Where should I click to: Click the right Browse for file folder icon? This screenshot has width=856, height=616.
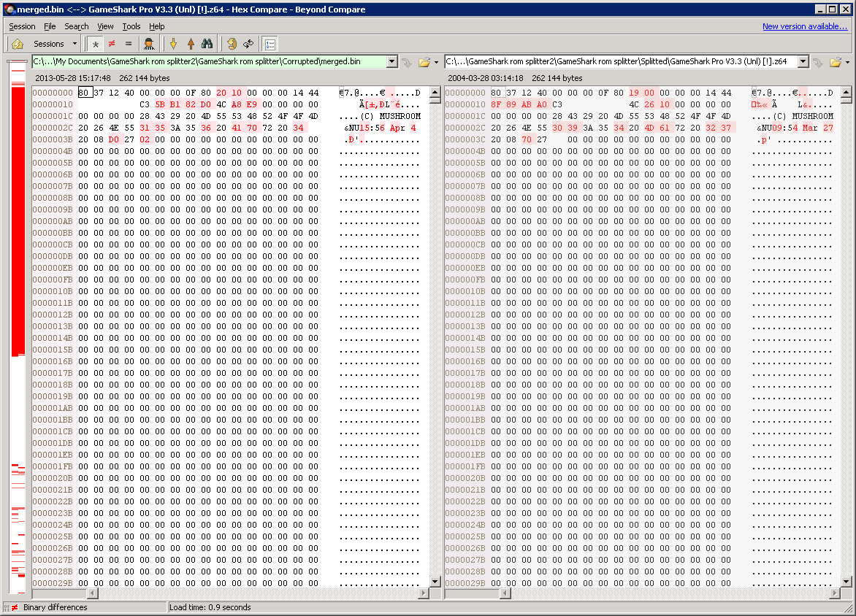pos(836,62)
